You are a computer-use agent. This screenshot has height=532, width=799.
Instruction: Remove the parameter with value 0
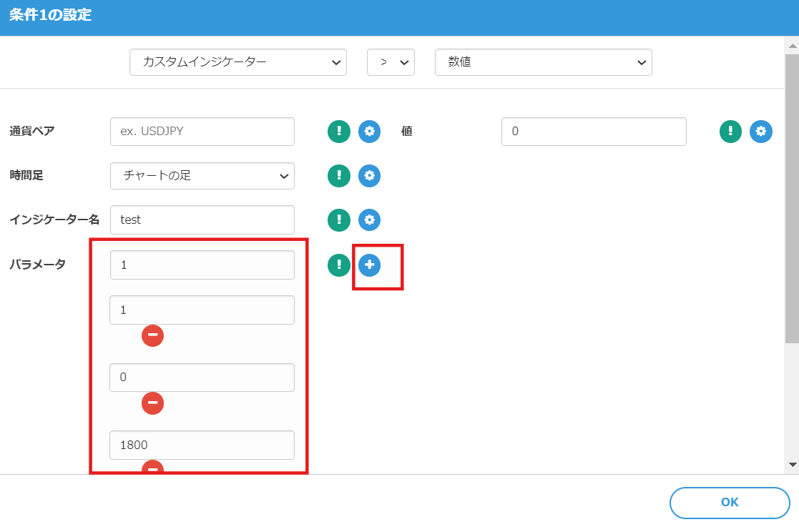pos(152,403)
